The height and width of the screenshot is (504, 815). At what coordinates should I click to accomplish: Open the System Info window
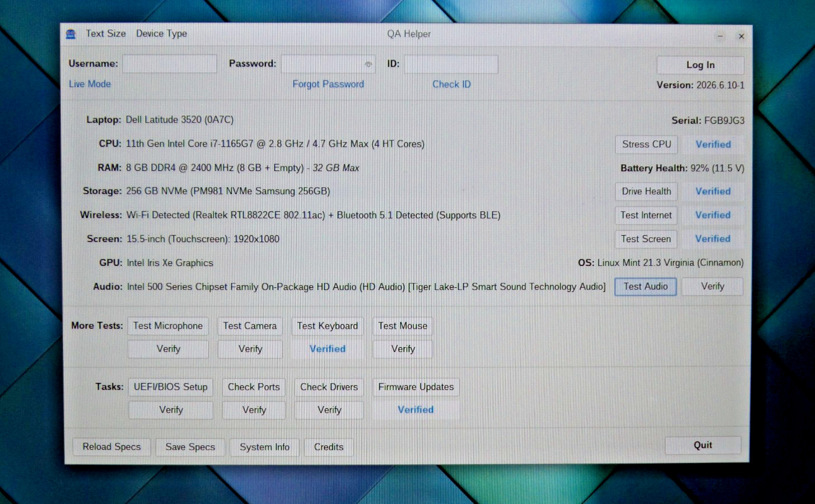tap(265, 447)
